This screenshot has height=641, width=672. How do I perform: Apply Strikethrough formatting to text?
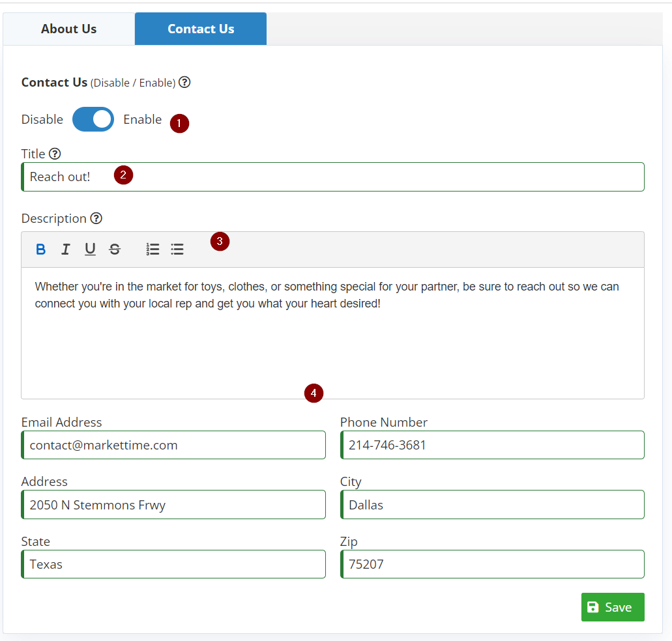(x=115, y=249)
